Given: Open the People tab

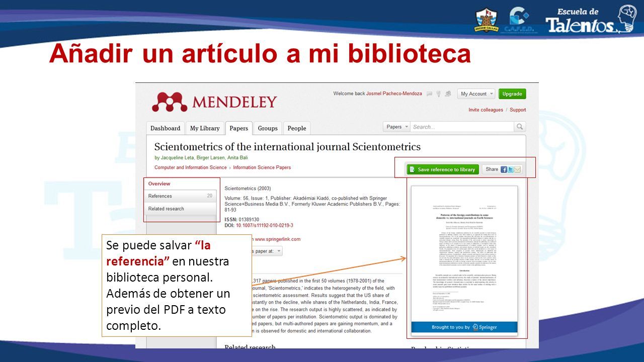Looking at the screenshot, I should 297,128.
